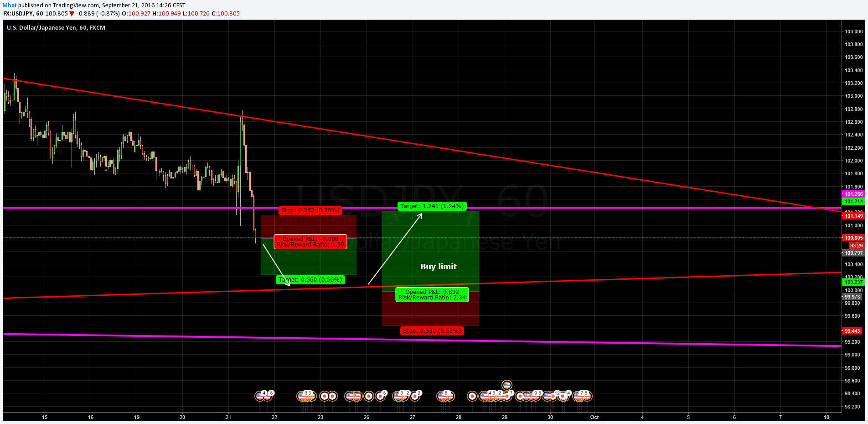
Task: Open the US flag event icon with badge 8
Action: (442, 396)
